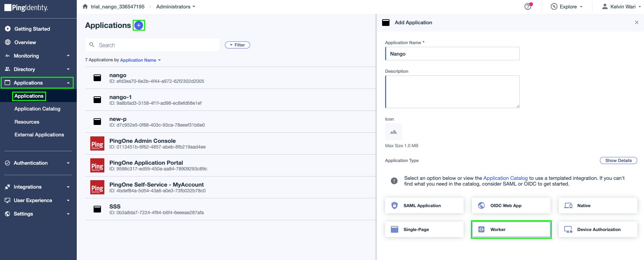Screen dimensions: 644x260
Task: Go to External Applications menu item
Action: point(39,135)
